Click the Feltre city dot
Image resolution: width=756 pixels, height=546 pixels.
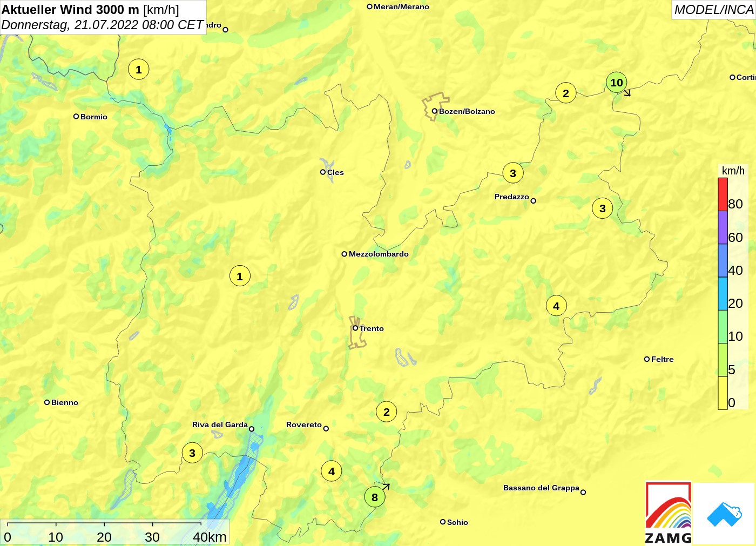coord(647,359)
